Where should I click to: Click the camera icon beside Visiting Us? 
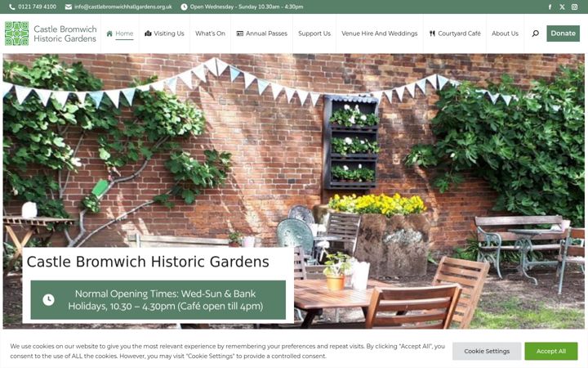coord(148,34)
